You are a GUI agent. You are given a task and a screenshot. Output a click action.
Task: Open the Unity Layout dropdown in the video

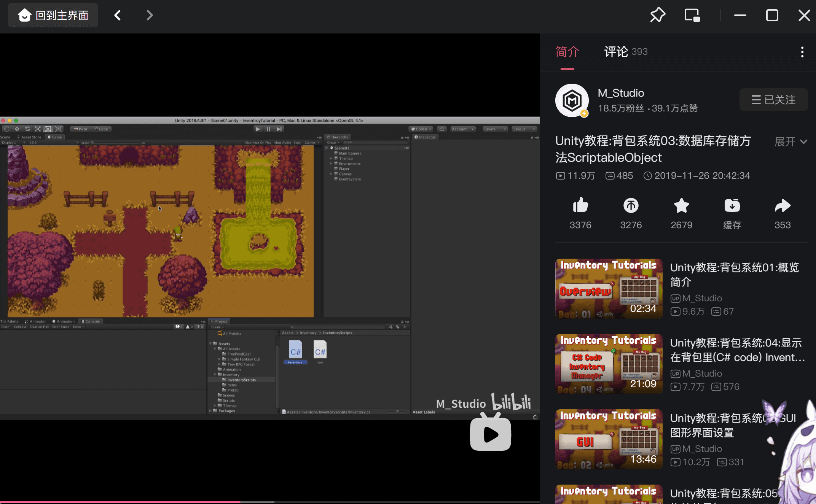524,129
